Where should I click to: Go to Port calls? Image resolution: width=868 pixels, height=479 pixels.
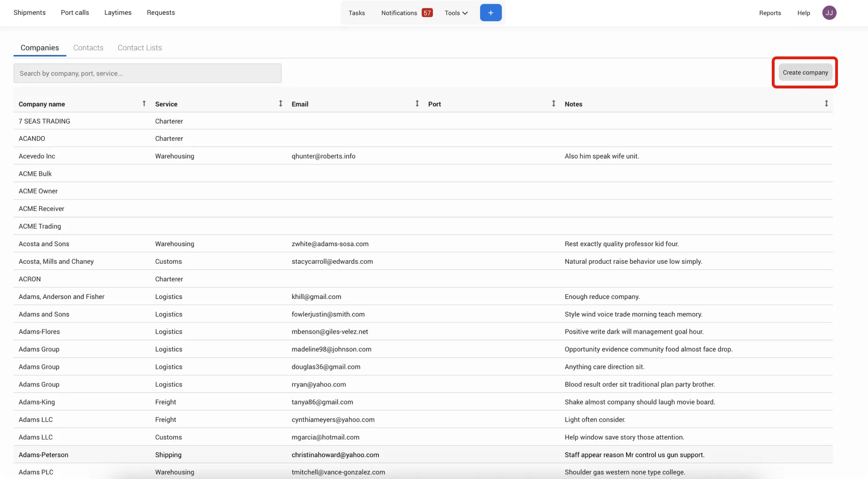(x=75, y=12)
